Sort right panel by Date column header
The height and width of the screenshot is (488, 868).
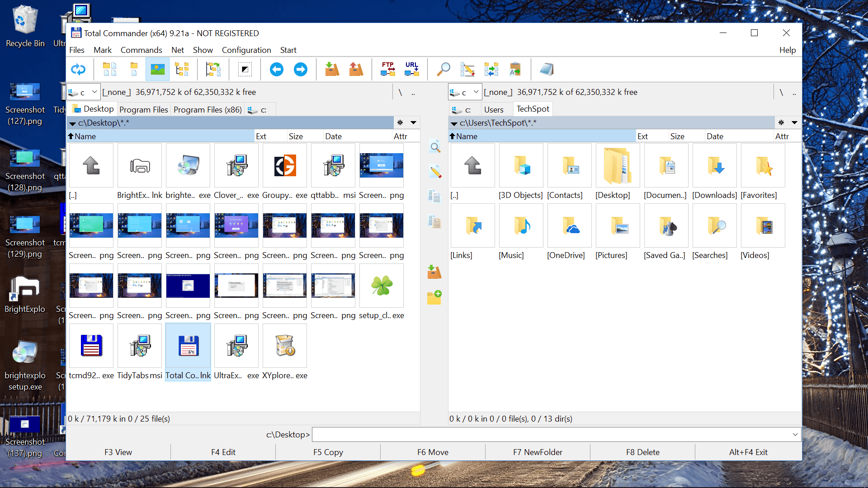(x=739, y=136)
